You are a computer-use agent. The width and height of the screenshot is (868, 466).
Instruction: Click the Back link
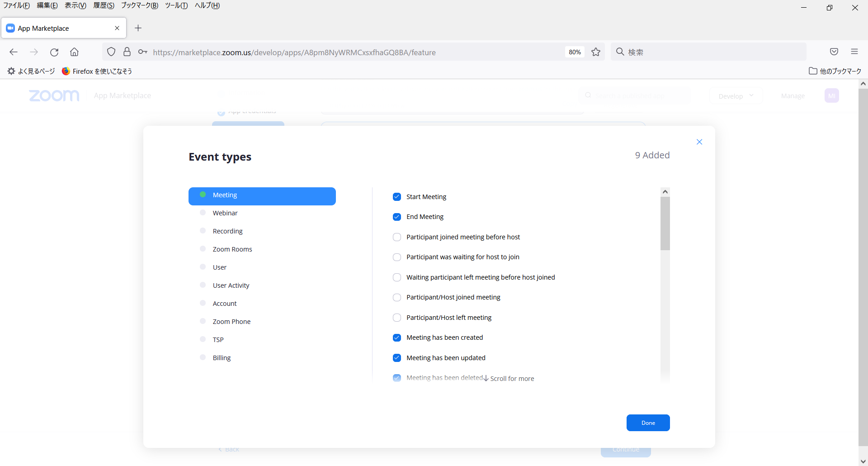pos(229,449)
